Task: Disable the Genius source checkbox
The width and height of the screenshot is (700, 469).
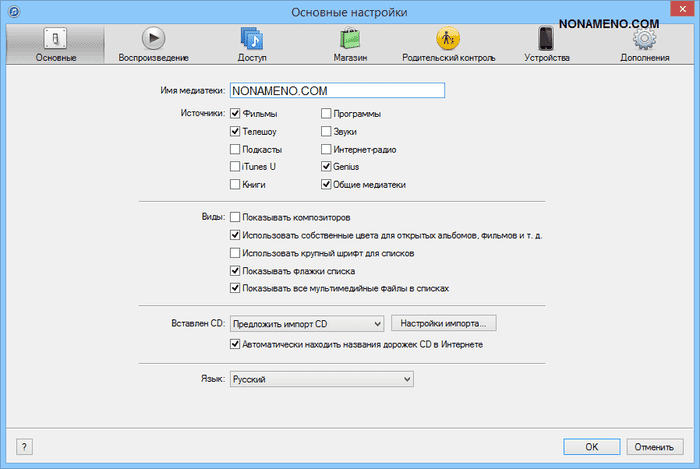Action: pyautogui.click(x=326, y=167)
